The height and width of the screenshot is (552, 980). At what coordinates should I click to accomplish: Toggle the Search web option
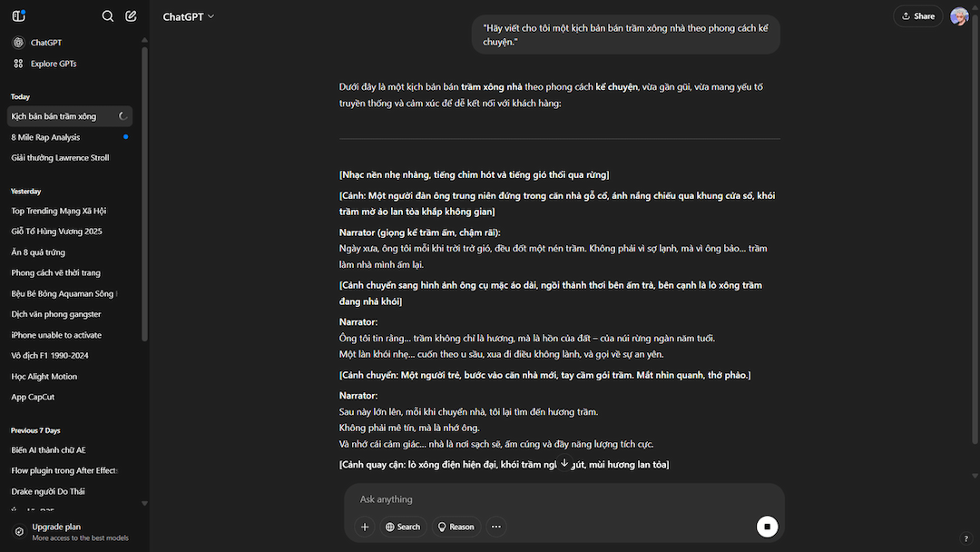403,527
